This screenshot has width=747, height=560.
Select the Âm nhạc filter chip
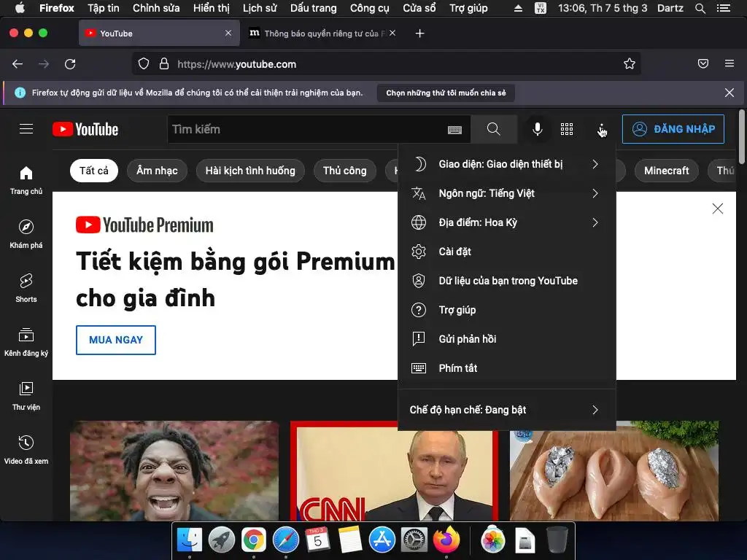[158, 171]
